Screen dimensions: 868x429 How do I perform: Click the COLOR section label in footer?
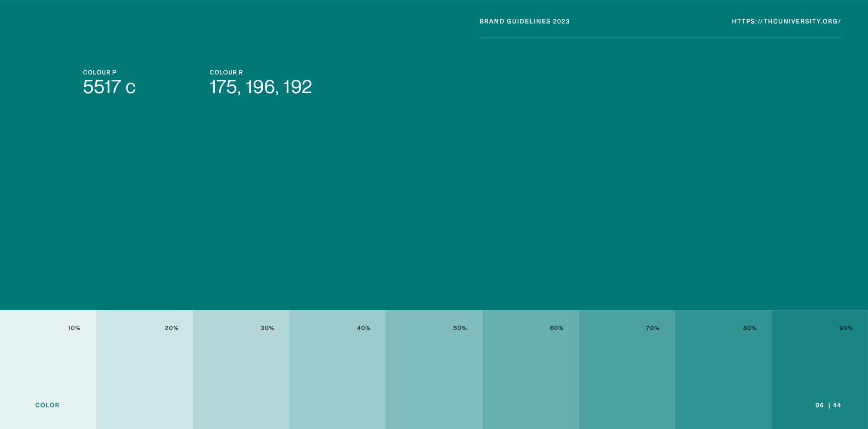click(x=47, y=405)
